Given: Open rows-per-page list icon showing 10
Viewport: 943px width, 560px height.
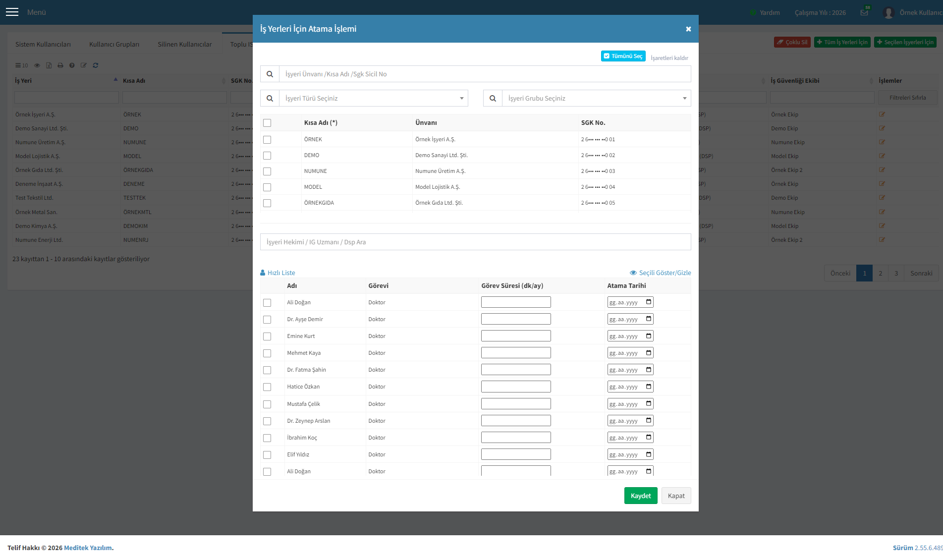Looking at the screenshot, I should tap(21, 65).
